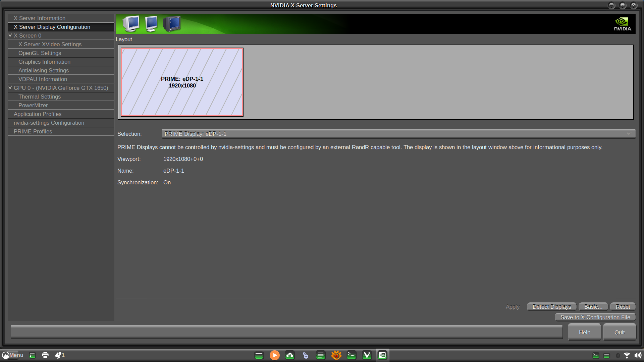Click the Basic... button
This screenshot has height=362, width=644.
[x=593, y=307]
